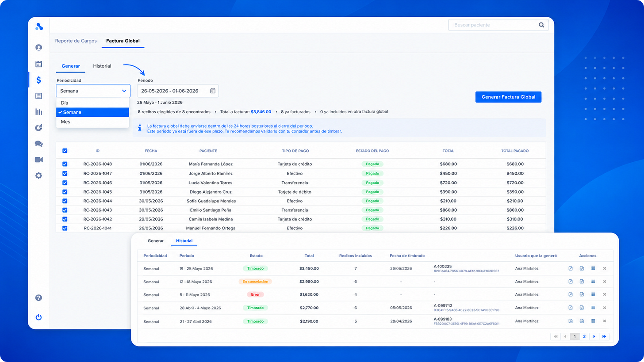
Task: Open the video camera sidebar icon
Action: [x=39, y=160]
